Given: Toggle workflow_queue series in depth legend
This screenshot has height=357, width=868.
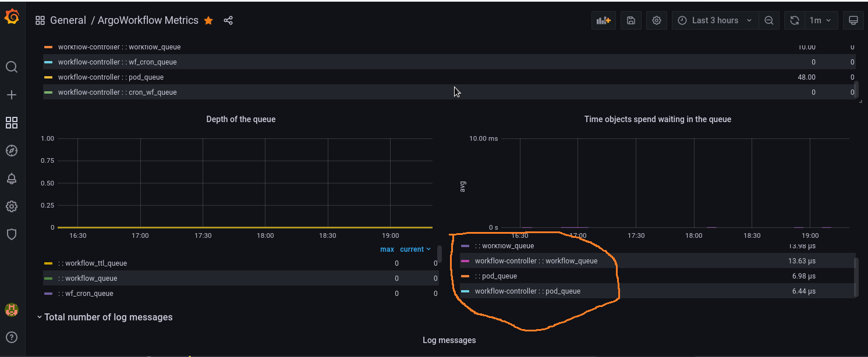Looking at the screenshot, I should (x=87, y=279).
